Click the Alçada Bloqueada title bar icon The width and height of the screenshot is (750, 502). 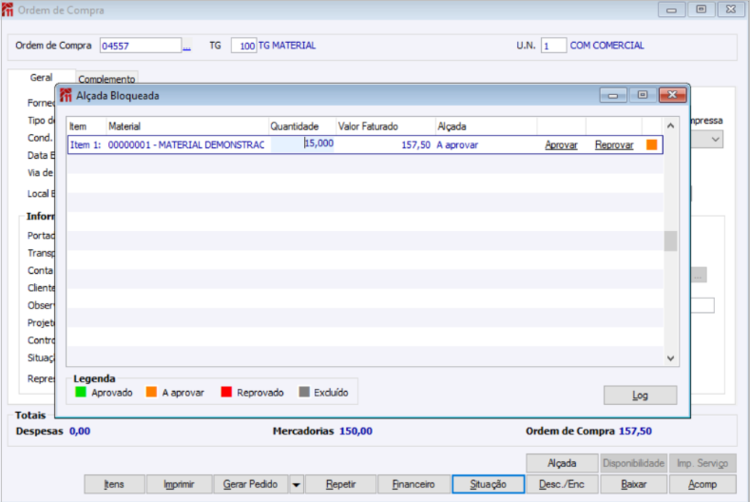point(66,96)
